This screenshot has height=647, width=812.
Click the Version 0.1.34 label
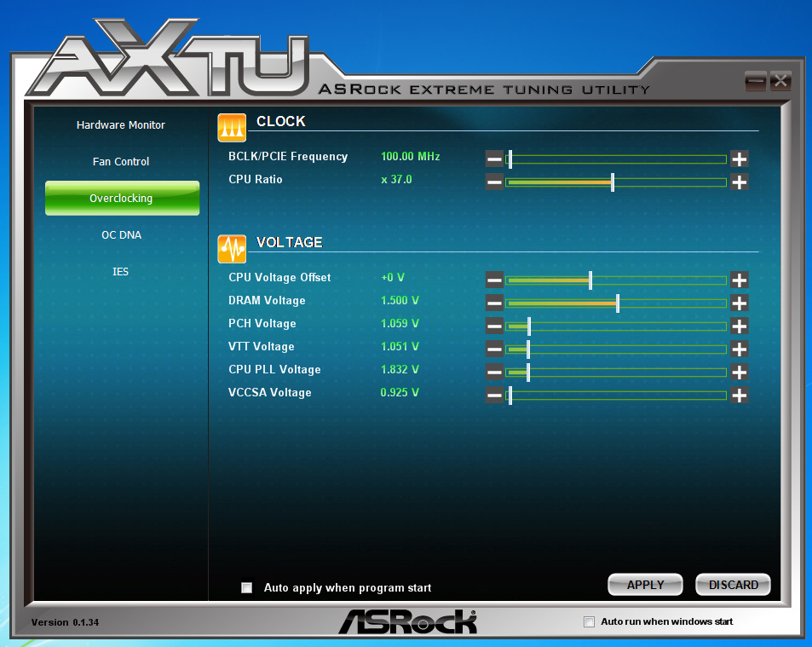[65, 622]
